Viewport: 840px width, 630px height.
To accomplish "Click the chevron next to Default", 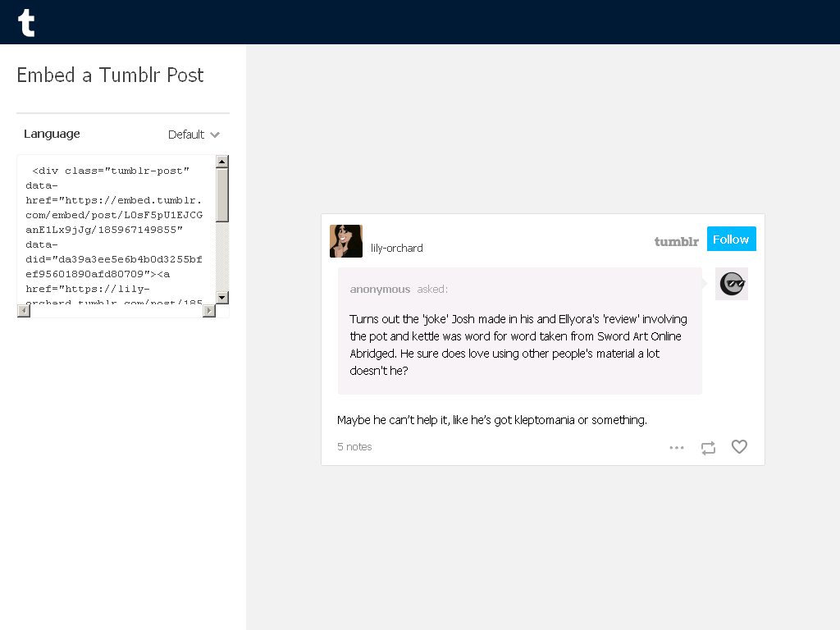I will [x=215, y=135].
